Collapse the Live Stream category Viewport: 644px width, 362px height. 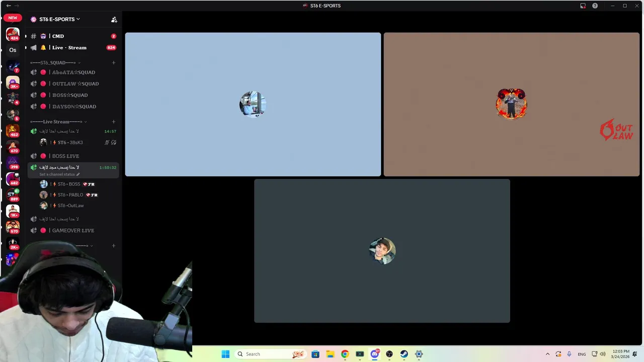58,122
